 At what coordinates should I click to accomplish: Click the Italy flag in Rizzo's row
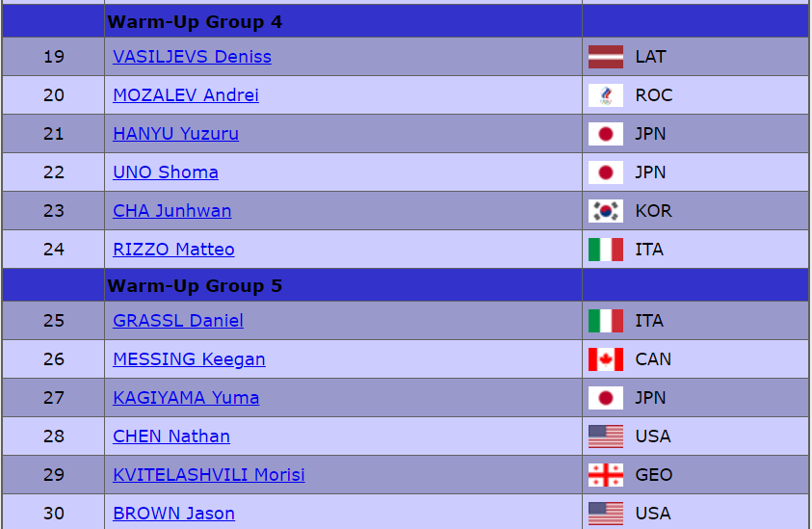(605, 250)
